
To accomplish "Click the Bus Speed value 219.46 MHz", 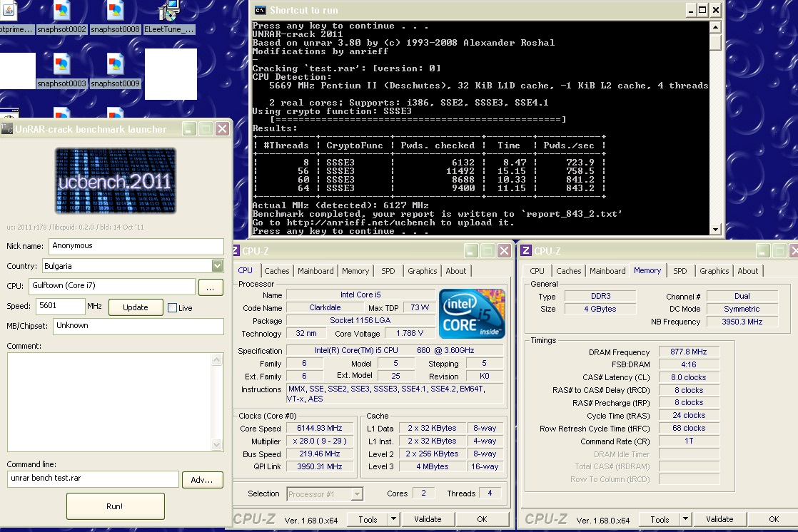I will (x=320, y=454).
